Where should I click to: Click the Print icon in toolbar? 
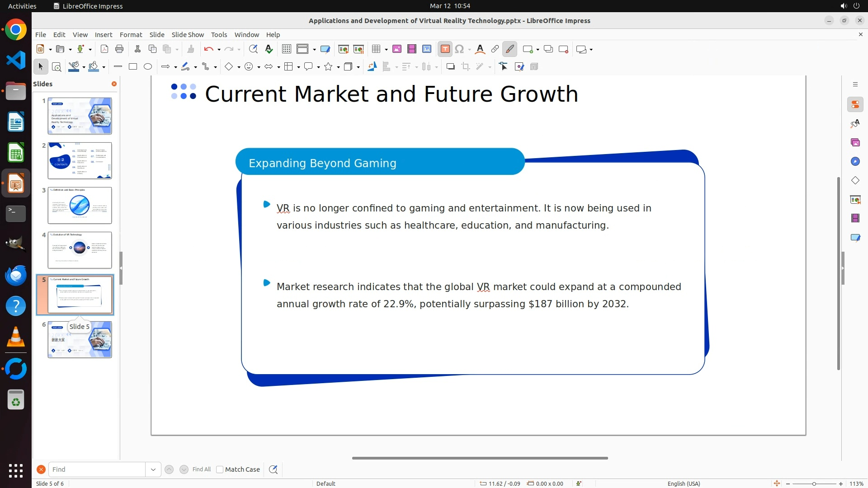point(119,49)
